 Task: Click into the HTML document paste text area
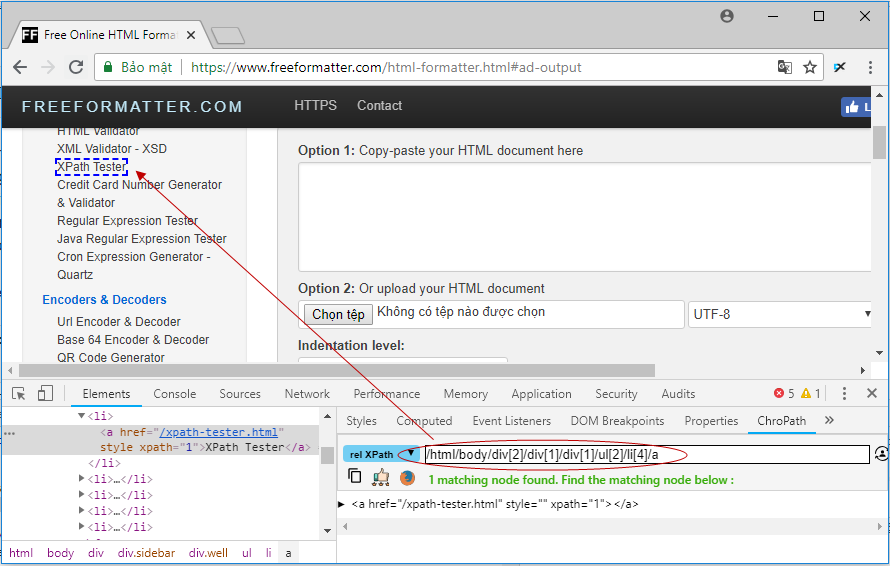click(585, 217)
